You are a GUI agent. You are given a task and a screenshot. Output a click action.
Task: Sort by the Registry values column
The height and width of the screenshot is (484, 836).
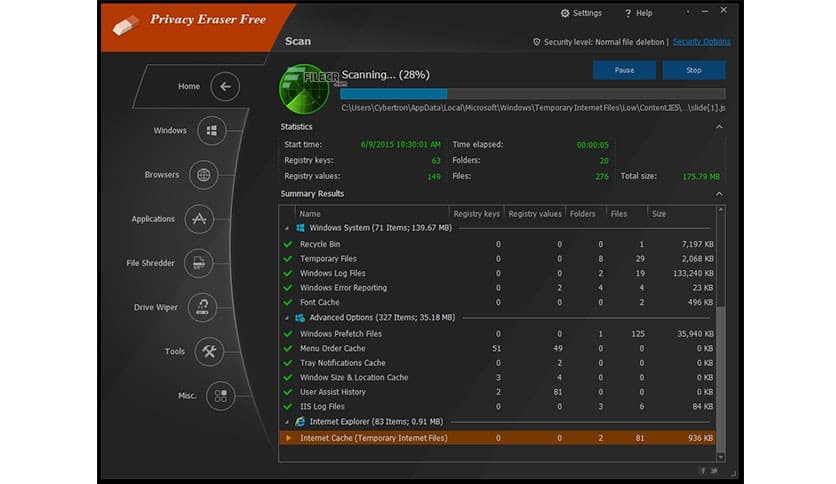tap(535, 214)
